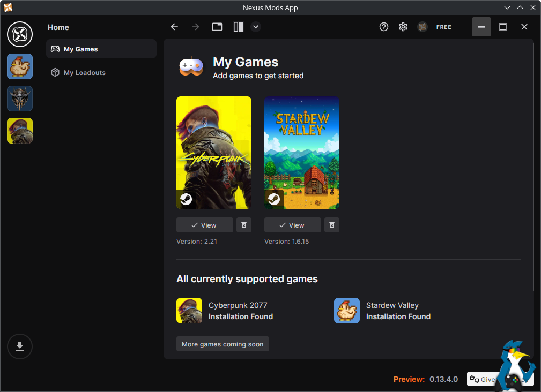Viewport: 541px width, 392px height.
Task: Click the user profile avatar
Action: (423, 27)
